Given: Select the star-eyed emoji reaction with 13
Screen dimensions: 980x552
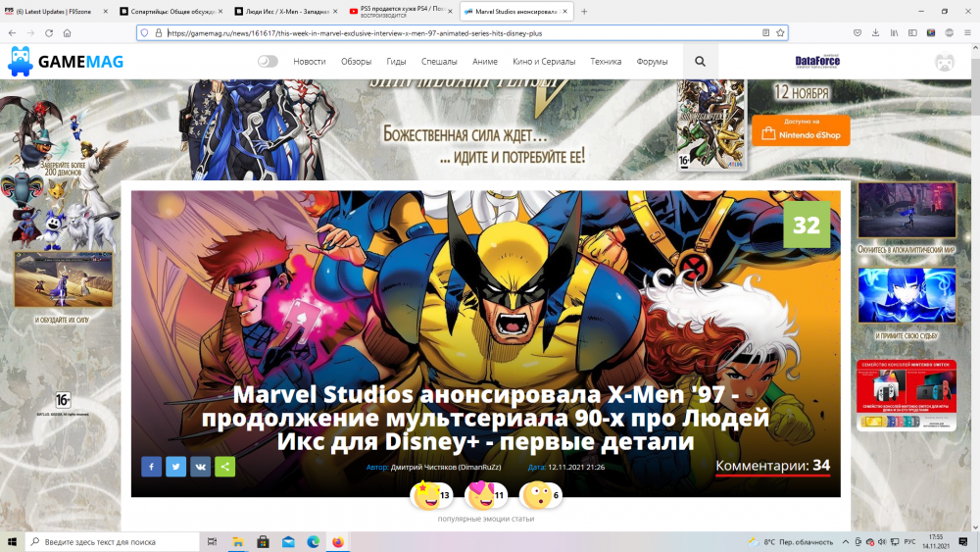Looking at the screenshot, I should 430,495.
